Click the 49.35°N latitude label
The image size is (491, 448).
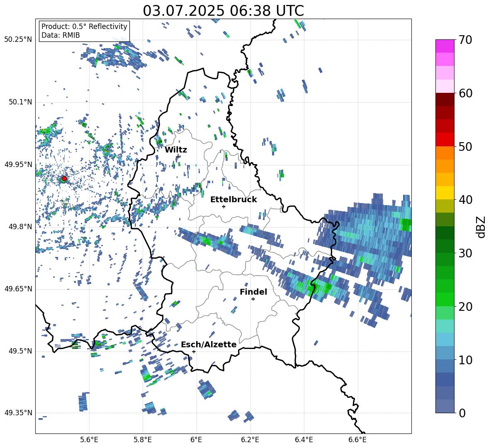tap(18, 413)
